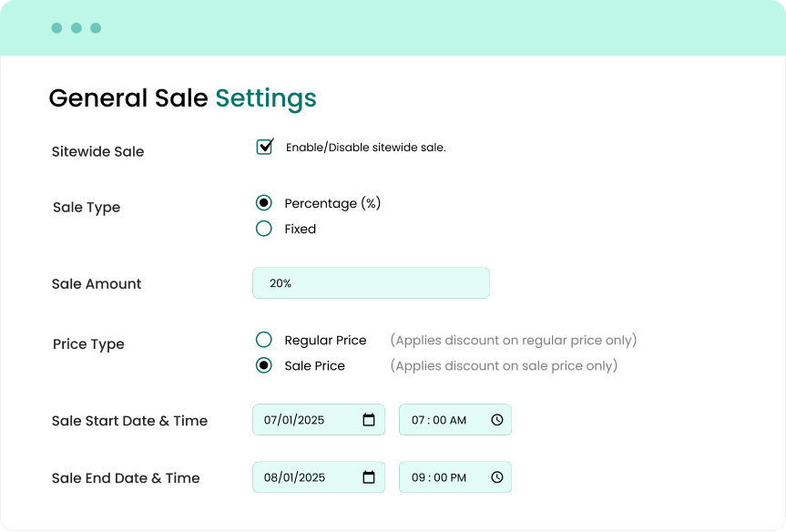786x532 pixels.
Task: Click the Percentage (%) label text
Action: coord(332,203)
